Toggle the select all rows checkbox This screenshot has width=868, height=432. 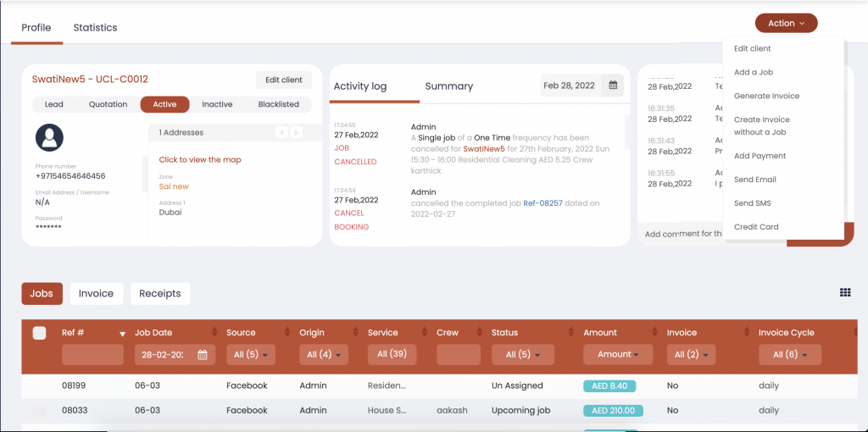tap(39, 333)
